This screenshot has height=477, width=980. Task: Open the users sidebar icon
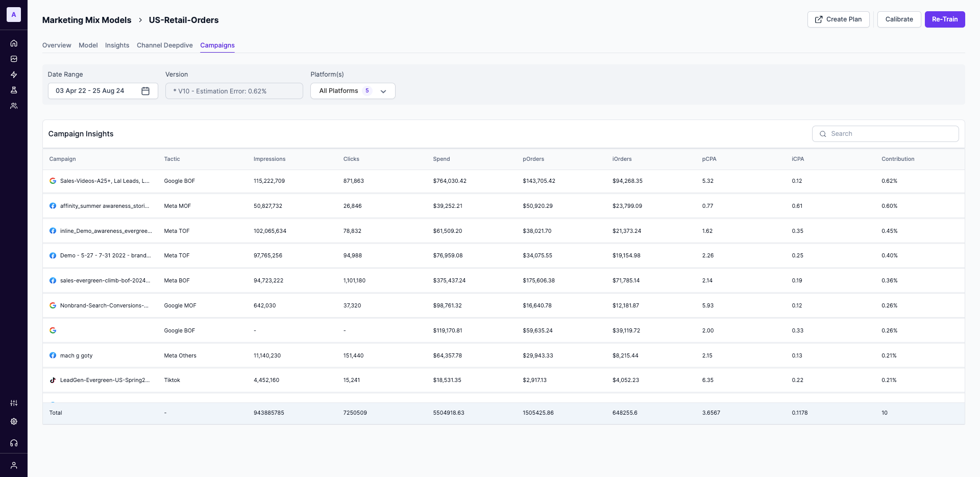[x=14, y=106]
